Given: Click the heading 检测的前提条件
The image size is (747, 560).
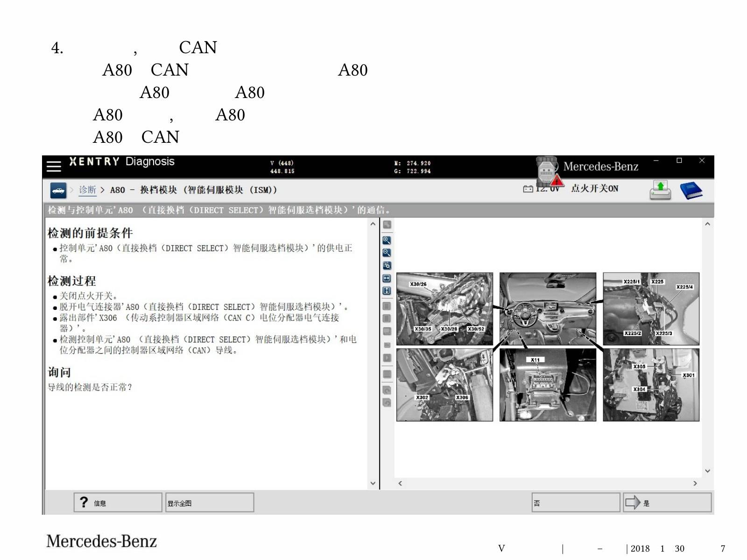Looking at the screenshot, I should (90, 233).
